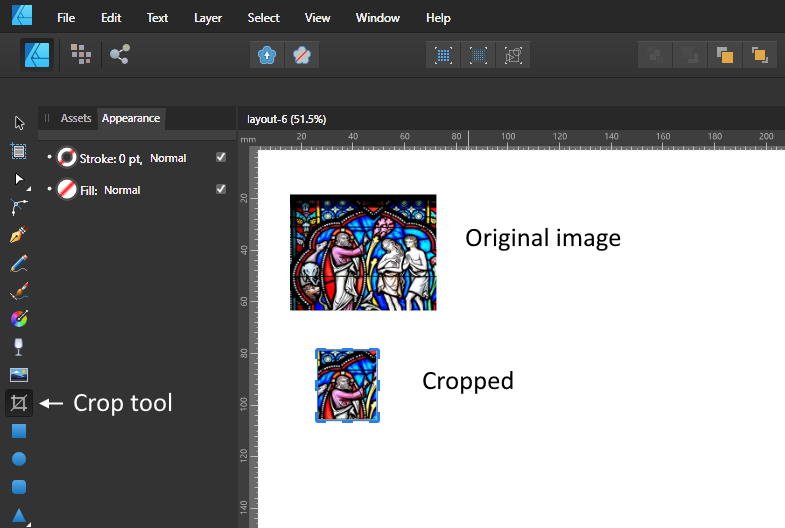The width and height of the screenshot is (785, 528).
Task: Select the Rectangle tool
Action: (19, 431)
